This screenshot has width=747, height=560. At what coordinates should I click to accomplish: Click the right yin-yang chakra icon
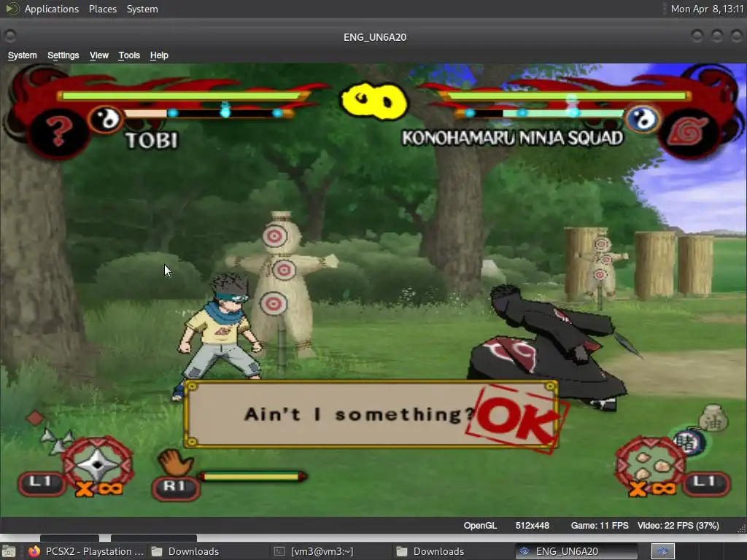(643, 119)
